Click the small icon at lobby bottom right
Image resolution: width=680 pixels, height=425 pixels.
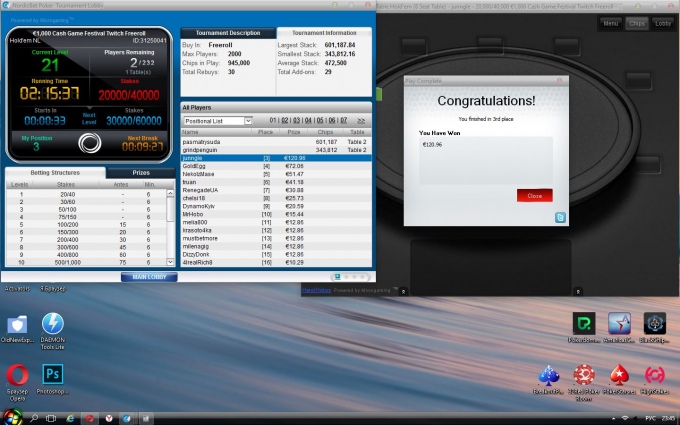tap(337, 277)
